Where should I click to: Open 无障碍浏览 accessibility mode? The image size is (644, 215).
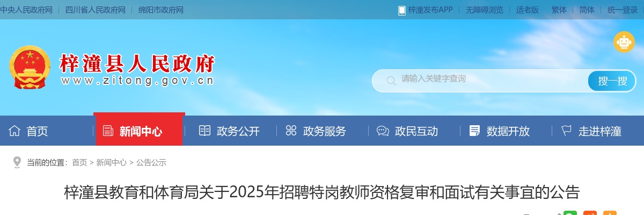point(485,10)
